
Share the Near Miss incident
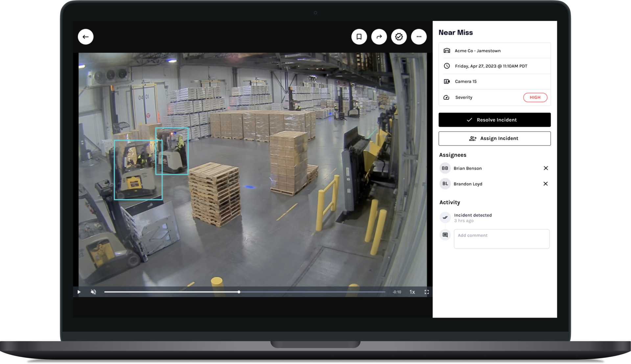379,36
